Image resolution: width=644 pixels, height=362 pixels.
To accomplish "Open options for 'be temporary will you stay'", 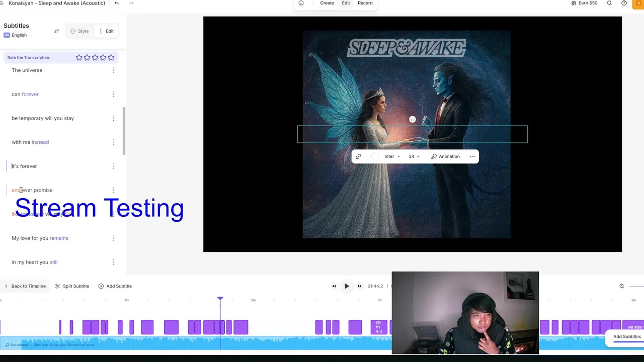I will pos(114,118).
